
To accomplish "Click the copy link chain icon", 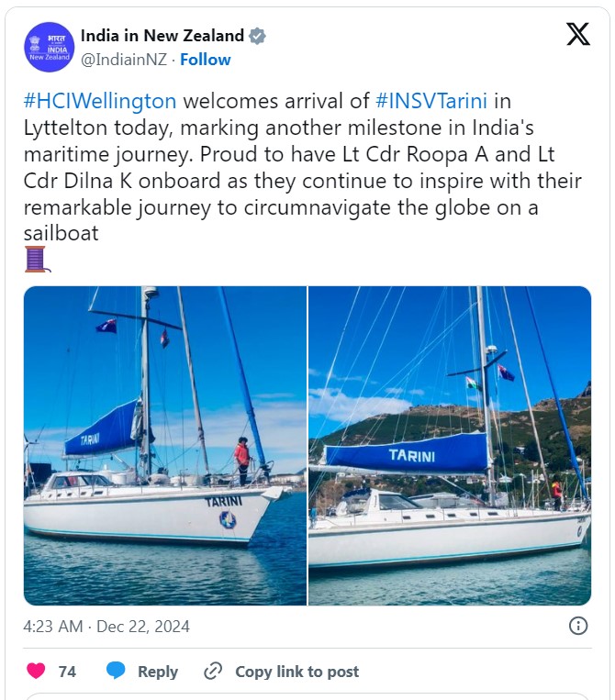I will (x=213, y=671).
